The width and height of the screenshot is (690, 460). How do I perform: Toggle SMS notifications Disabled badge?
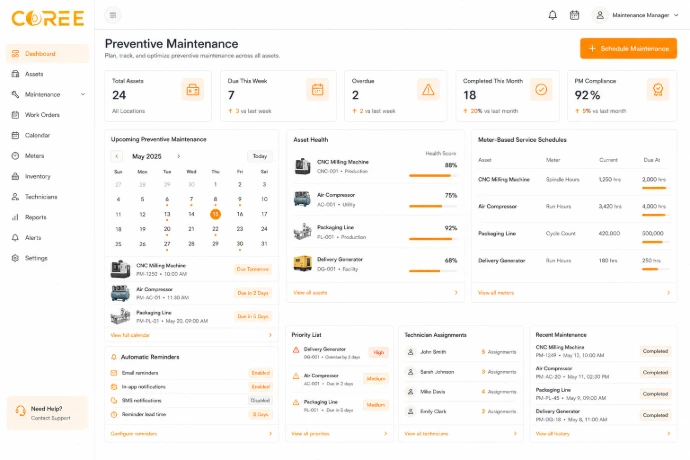pos(260,401)
